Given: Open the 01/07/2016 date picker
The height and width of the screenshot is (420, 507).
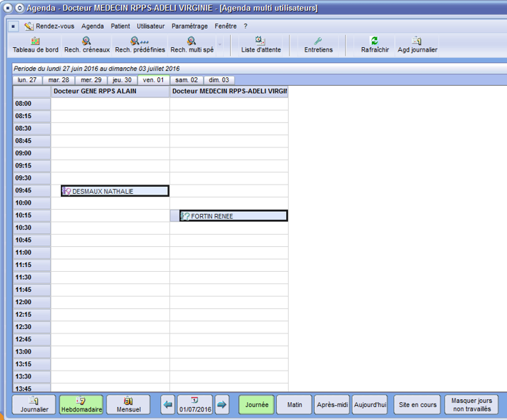Looking at the screenshot, I should [x=195, y=405].
